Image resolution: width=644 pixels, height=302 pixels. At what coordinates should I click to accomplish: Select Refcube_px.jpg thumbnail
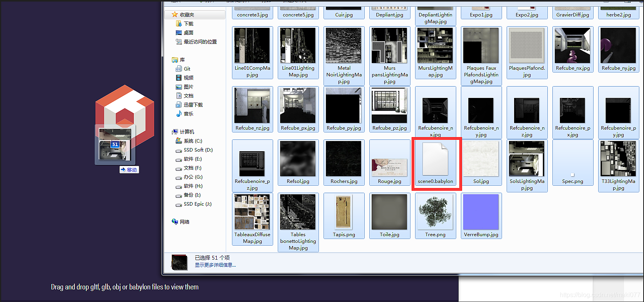[x=298, y=105]
